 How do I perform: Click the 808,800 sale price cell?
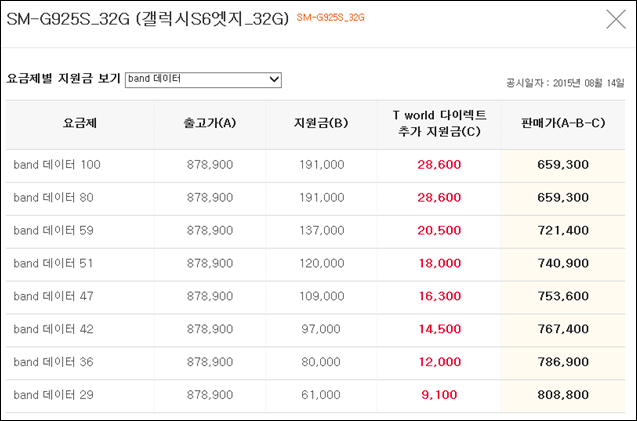click(563, 395)
